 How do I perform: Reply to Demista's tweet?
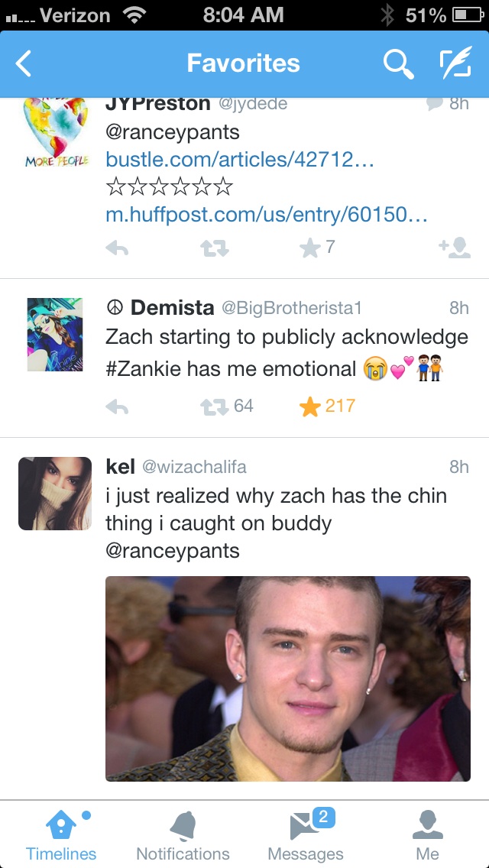[x=117, y=407]
